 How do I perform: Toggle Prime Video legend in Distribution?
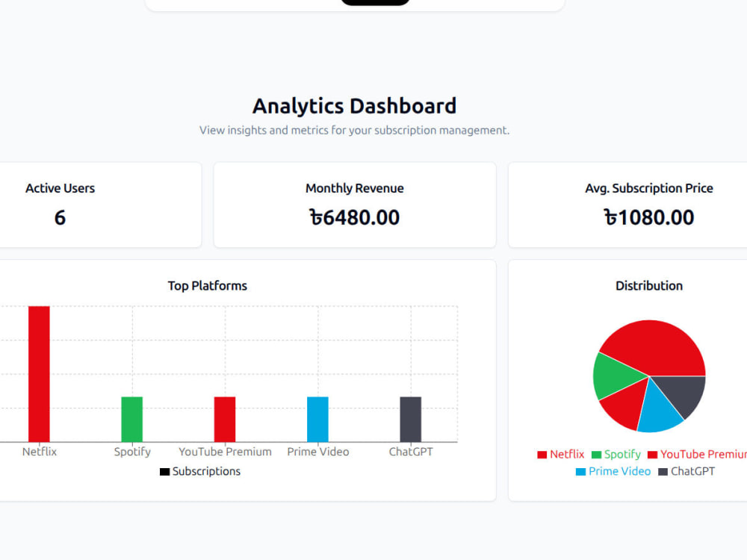(x=613, y=471)
